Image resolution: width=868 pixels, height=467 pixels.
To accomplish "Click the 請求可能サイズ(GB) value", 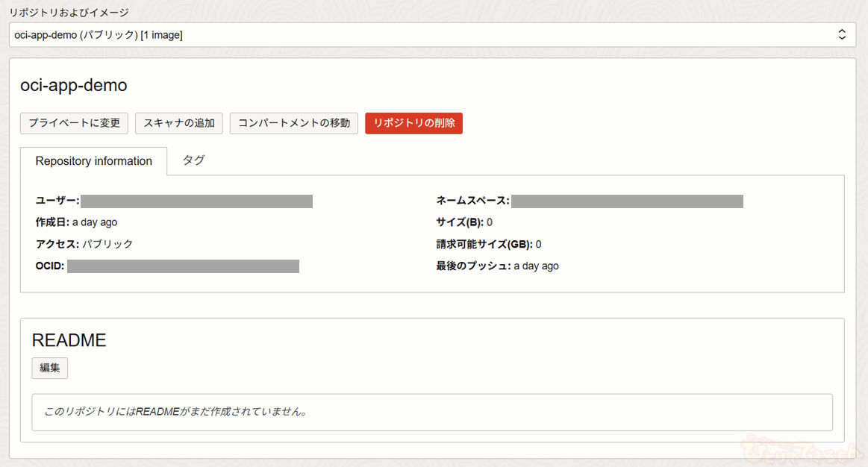I will tap(538, 244).
